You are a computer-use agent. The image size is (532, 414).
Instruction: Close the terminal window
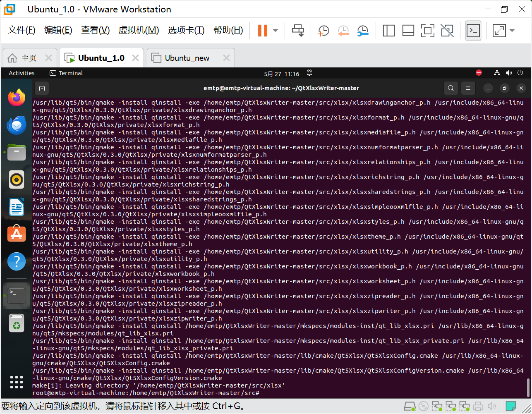click(521, 88)
